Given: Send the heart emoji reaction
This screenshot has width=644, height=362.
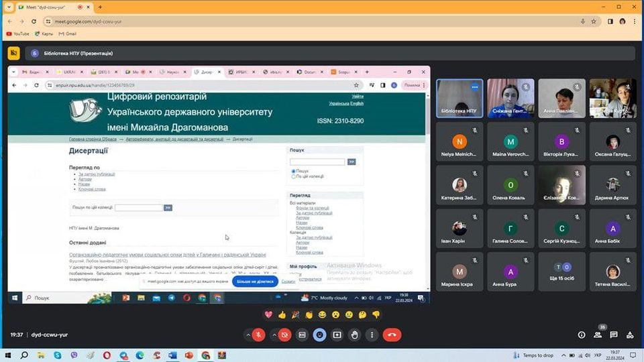Looking at the screenshot, I should coord(268,315).
